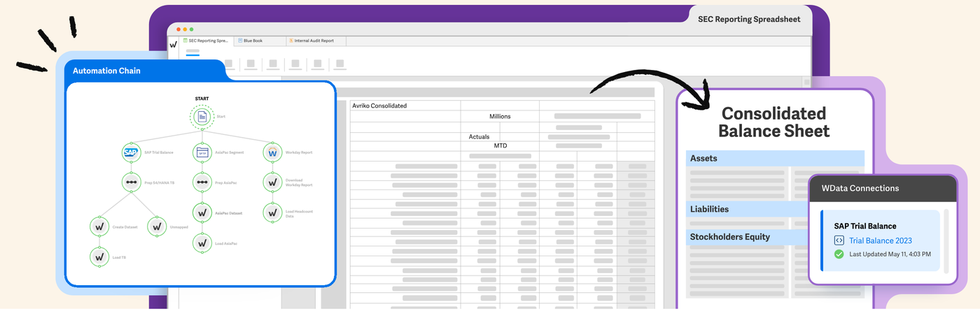Select the SAP Trial Balance connection title
The width and height of the screenshot is (980, 330).
point(865,226)
